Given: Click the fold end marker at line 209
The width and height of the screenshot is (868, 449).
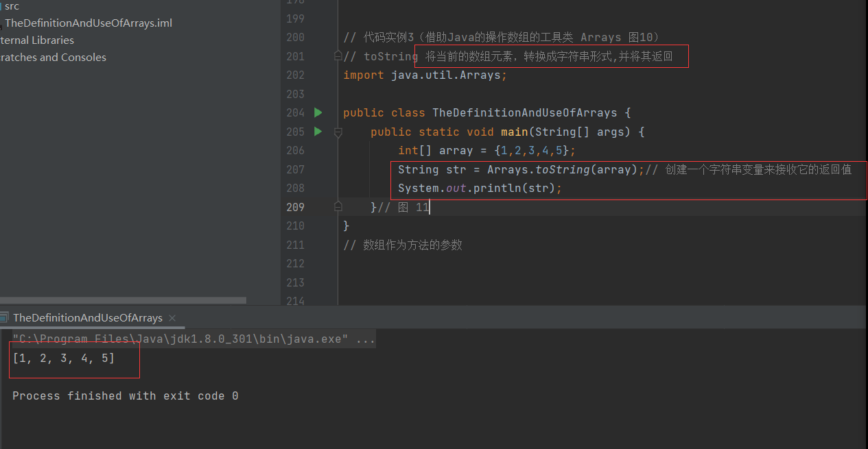Looking at the screenshot, I should click(338, 207).
